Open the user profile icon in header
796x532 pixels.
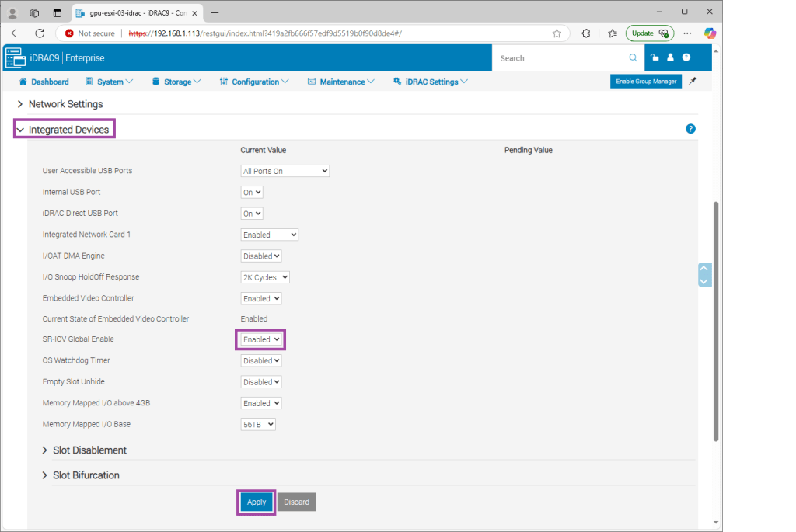point(670,57)
